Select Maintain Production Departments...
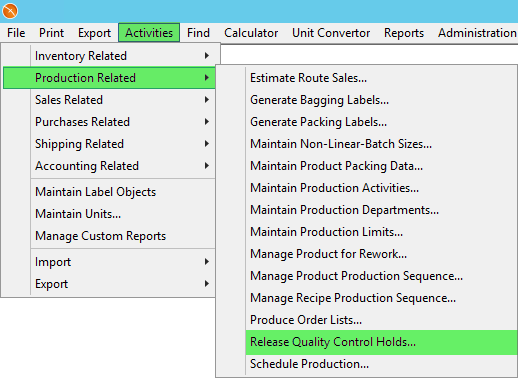 367,210
